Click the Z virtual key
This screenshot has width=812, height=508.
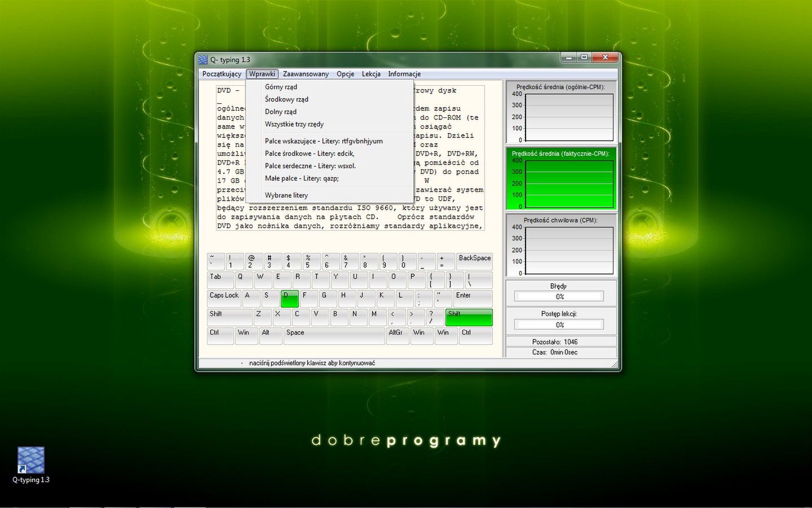pos(263,317)
